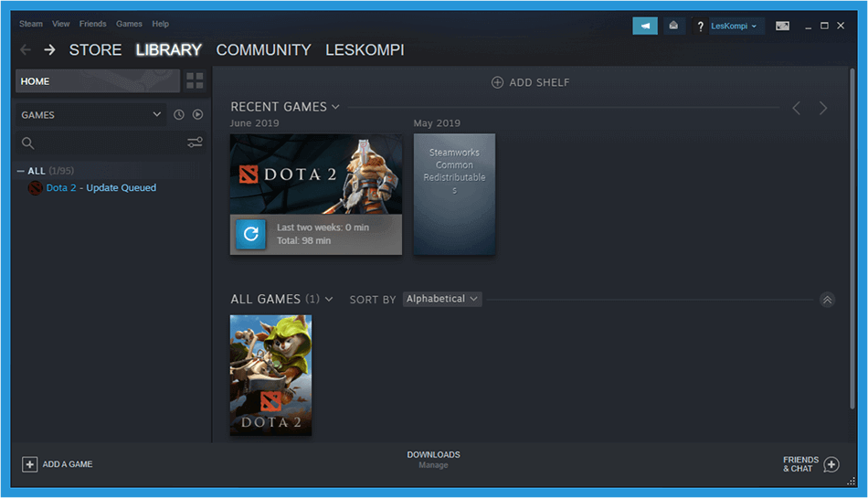
Task: Click the forward navigation arrow
Action: click(50, 49)
